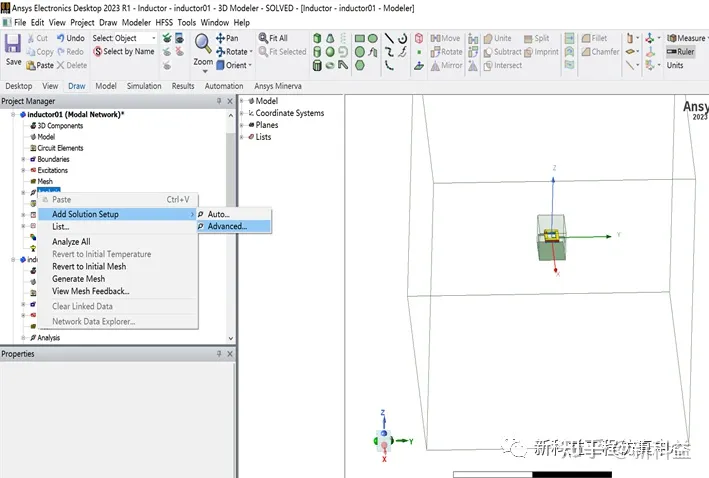Expand the Lists tree node
The image size is (709, 478).
point(242,137)
